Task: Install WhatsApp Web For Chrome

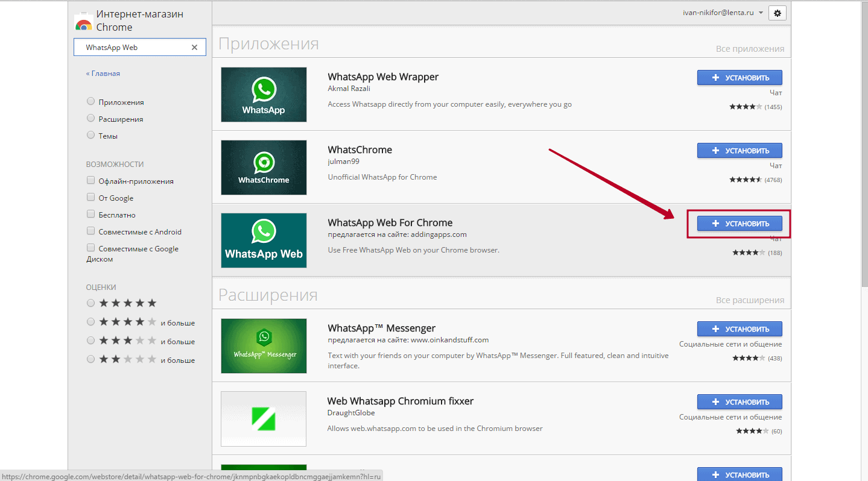Action: point(740,224)
